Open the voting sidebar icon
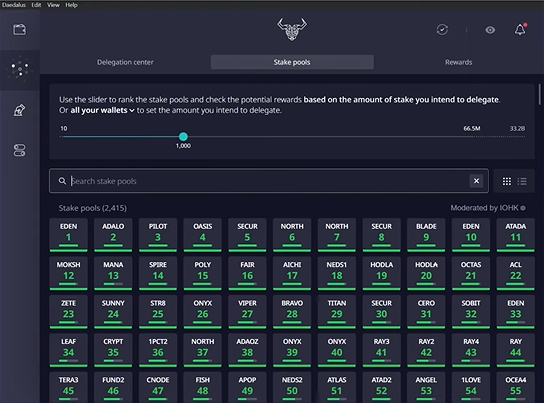The height and width of the screenshot is (403, 544). (x=19, y=110)
